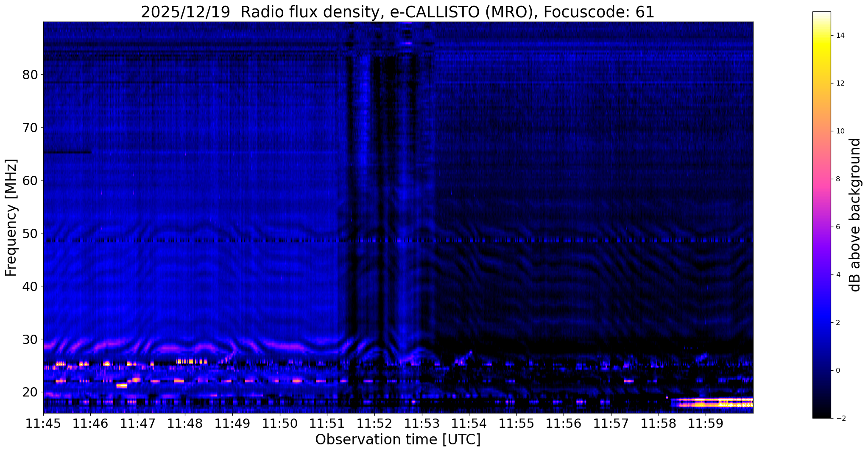Screen dimensions: 868x452
Task: Click the 11:45 time tick label
Action: (x=43, y=423)
